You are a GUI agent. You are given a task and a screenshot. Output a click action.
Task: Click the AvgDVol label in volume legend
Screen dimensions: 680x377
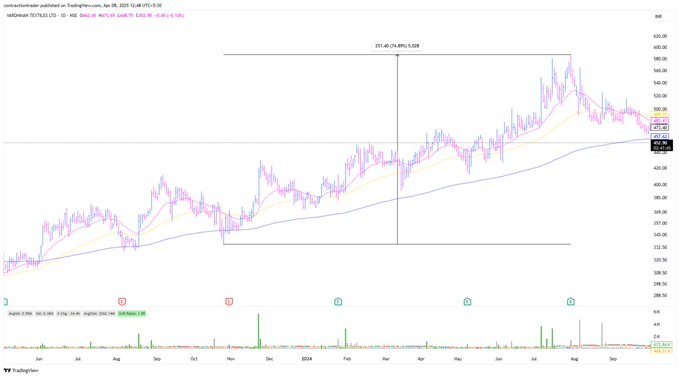point(100,313)
